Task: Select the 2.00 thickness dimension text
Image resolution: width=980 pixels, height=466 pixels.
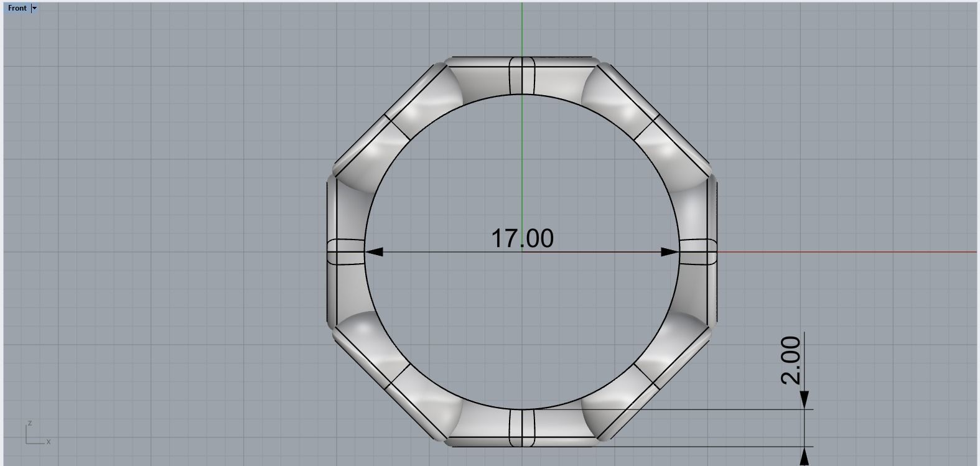Action: pyautogui.click(x=790, y=360)
